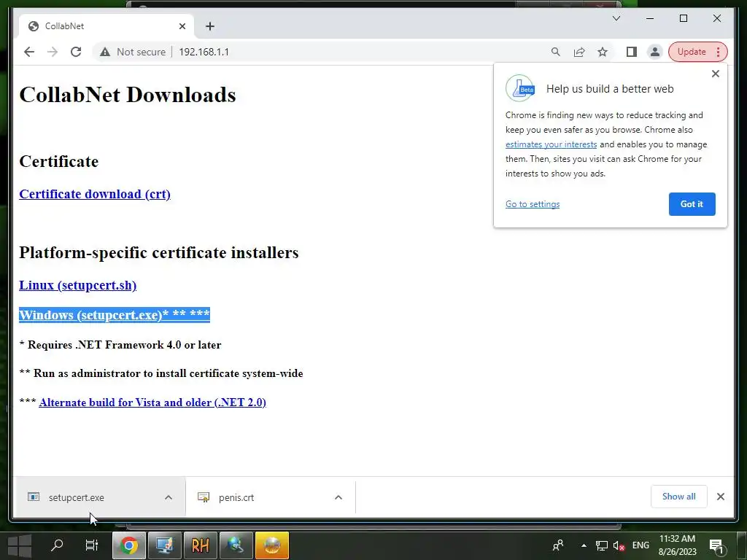
Task: Click the CollabNet Downloads heading
Action: tap(128, 95)
